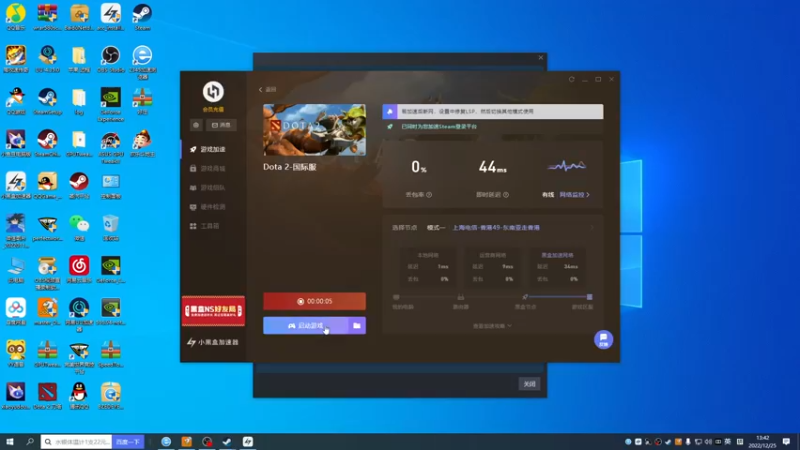Screen dimensions: 800x450
Task: Select the OBS Studio desktop icon
Action: (111, 59)
